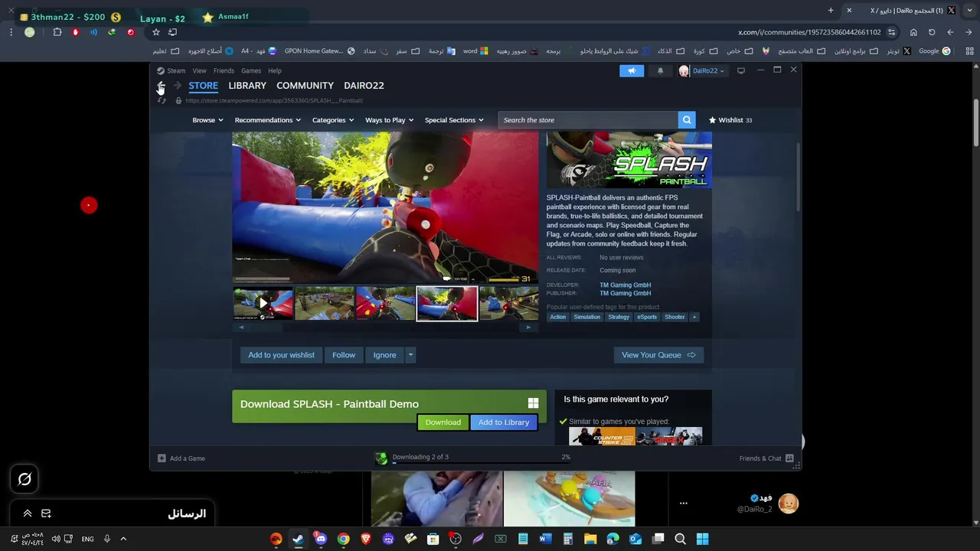Open the Wishlist 33 link
The width and height of the screenshot is (980, 551).
730,120
